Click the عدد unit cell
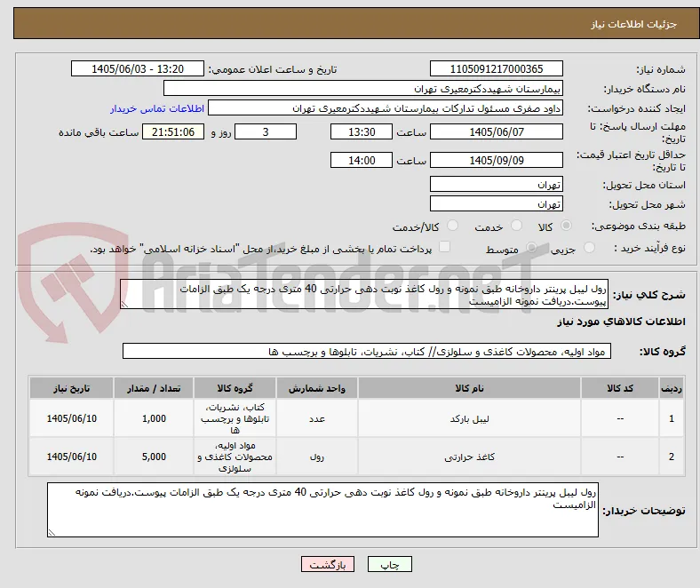700x588 pixels. pos(317,418)
